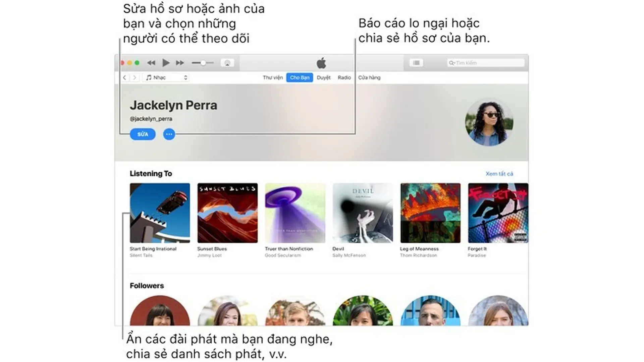Open the Nhạc media type dropdown
The image size is (644, 362).
pyautogui.click(x=166, y=77)
